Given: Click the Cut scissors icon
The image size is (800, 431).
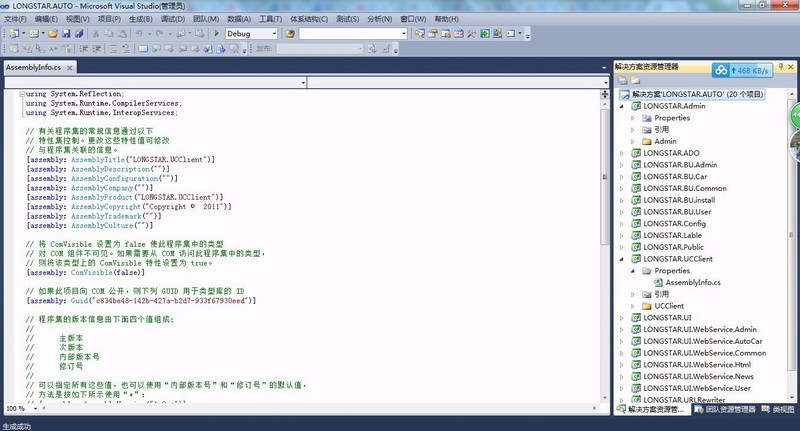Looking at the screenshot, I should pyautogui.click(x=95, y=34).
